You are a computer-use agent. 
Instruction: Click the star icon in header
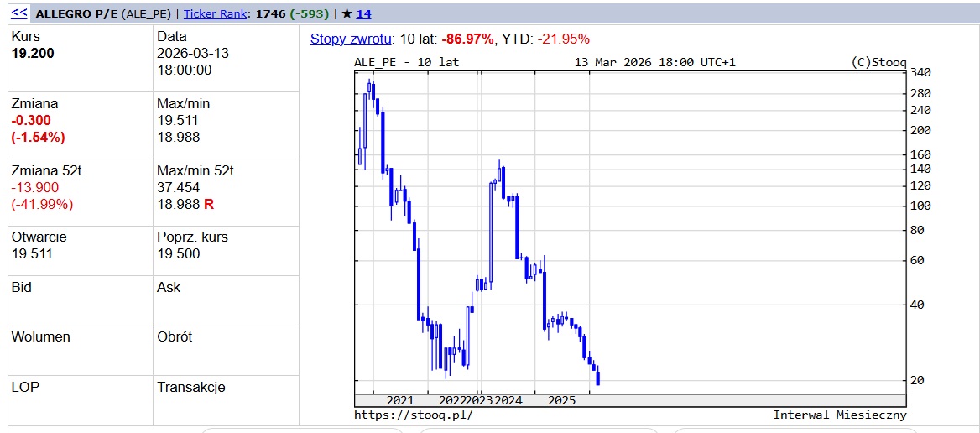coord(347,13)
